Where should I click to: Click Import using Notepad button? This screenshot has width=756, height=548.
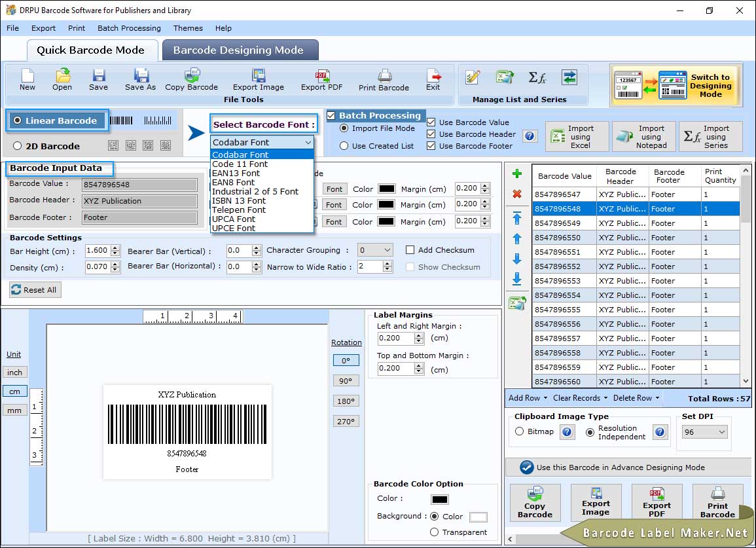pyautogui.click(x=643, y=137)
